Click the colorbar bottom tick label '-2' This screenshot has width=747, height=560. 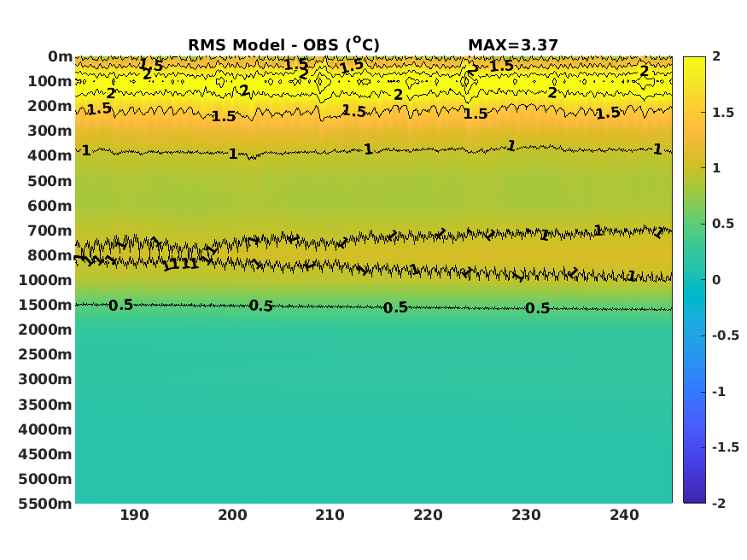tap(719, 504)
